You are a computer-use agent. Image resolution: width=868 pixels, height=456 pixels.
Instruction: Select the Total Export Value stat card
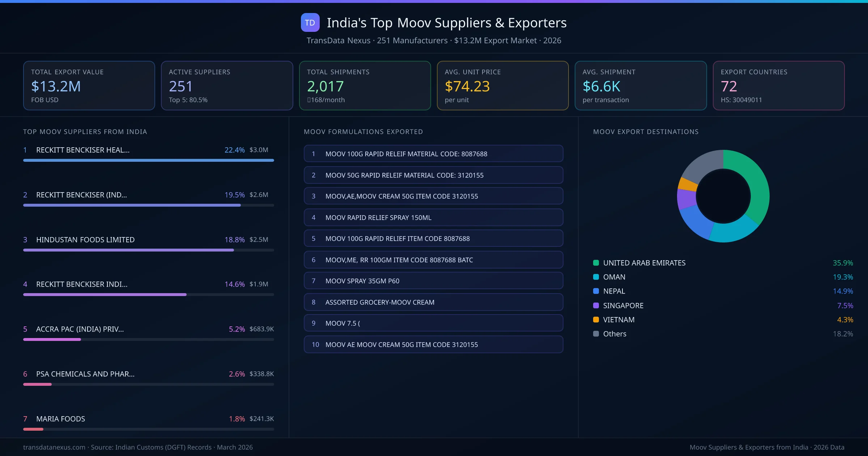pyautogui.click(x=89, y=85)
